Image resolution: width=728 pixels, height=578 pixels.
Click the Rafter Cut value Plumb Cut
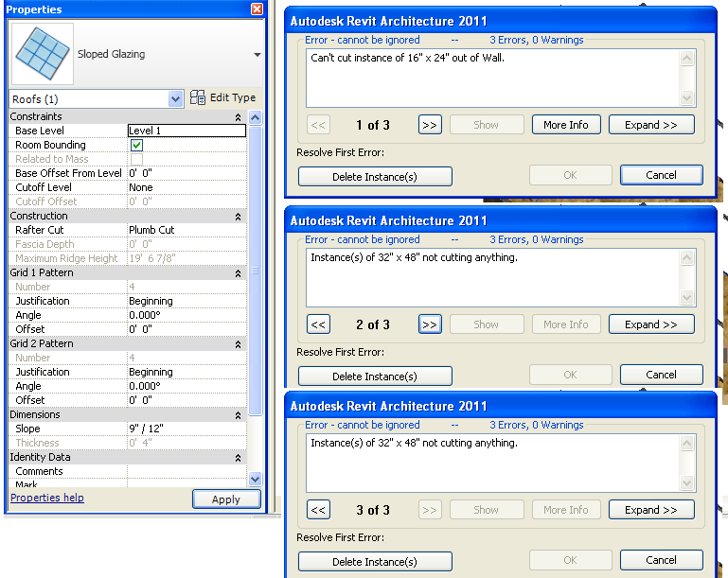coord(186,230)
